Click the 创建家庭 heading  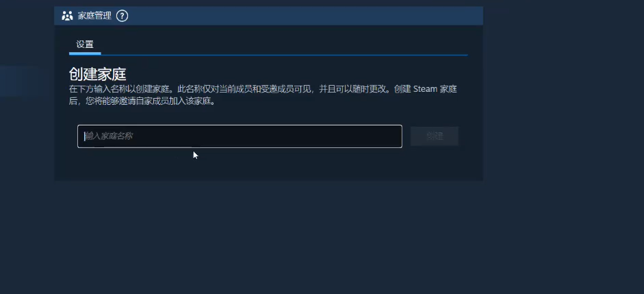[x=97, y=74]
